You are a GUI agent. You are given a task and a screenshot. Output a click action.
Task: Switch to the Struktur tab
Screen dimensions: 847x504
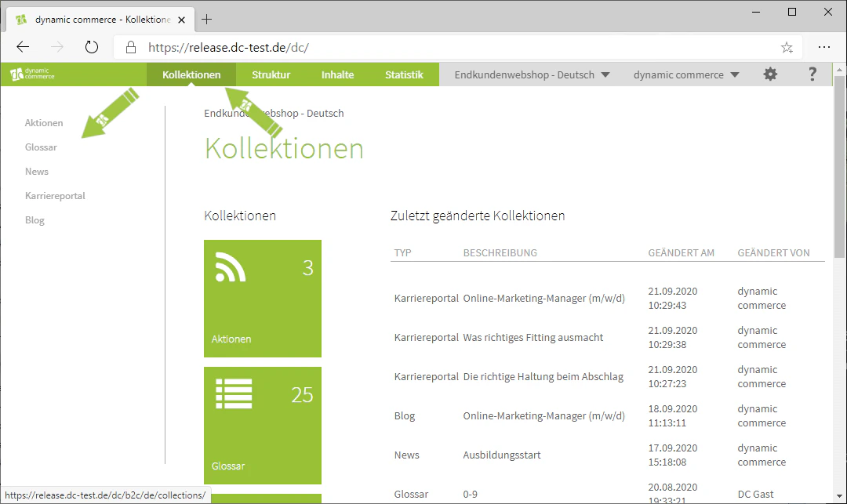[x=271, y=74]
